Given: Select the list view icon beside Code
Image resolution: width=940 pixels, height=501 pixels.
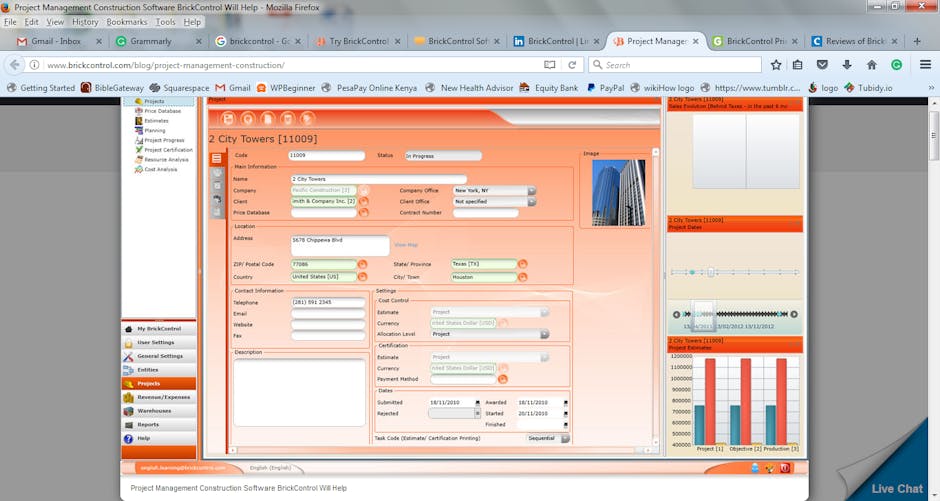Looking at the screenshot, I should point(216,159).
